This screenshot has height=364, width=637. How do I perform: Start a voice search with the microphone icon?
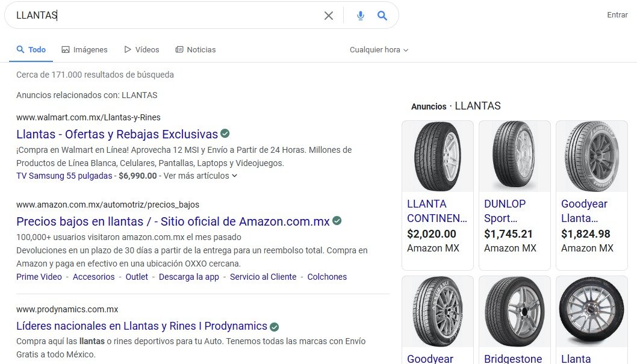pos(360,16)
